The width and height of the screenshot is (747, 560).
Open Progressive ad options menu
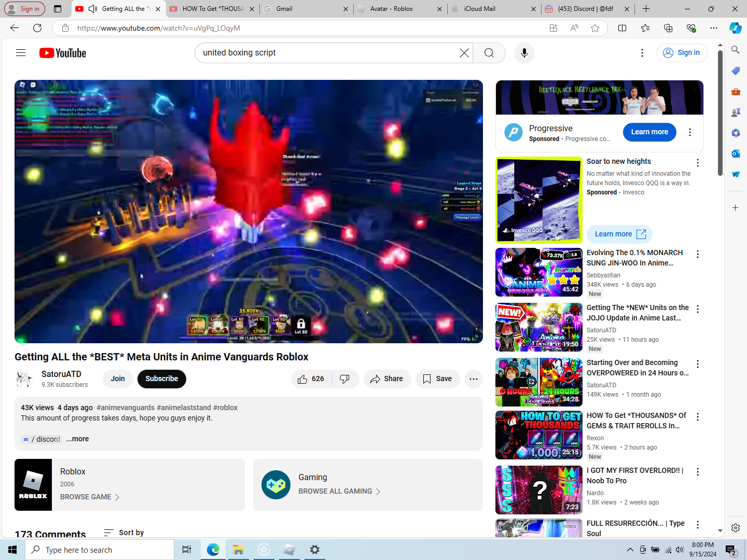click(x=690, y=132)
